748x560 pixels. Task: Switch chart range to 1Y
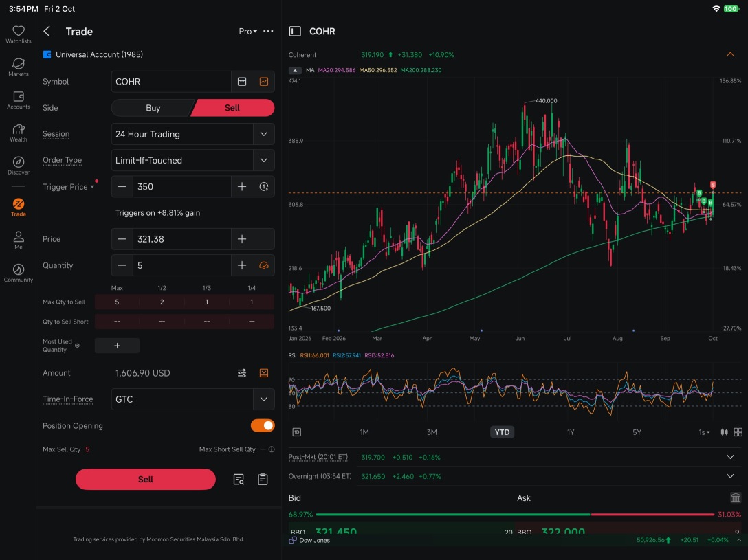coord(571,432)
